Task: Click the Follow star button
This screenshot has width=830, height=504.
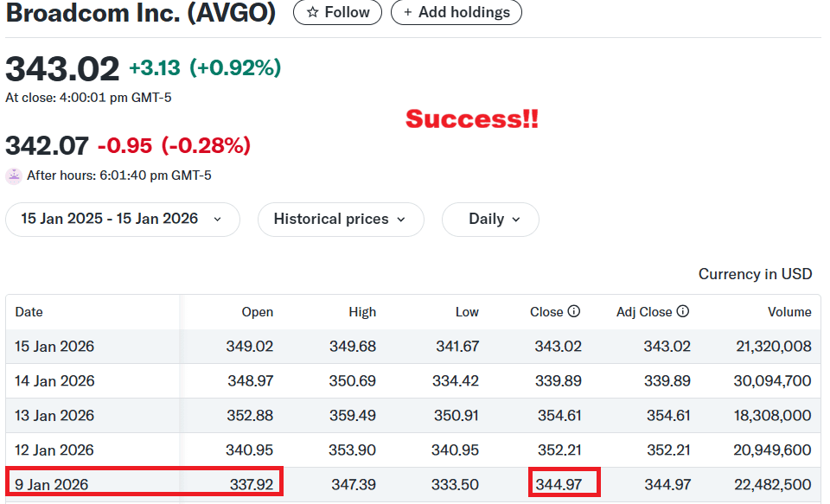Action: tap(337, 12)
